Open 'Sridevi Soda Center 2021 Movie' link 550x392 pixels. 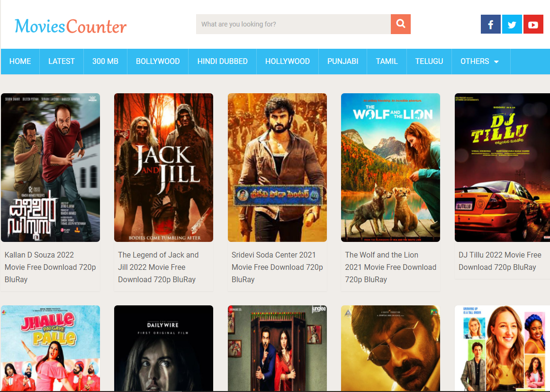(x=277, y=267)
